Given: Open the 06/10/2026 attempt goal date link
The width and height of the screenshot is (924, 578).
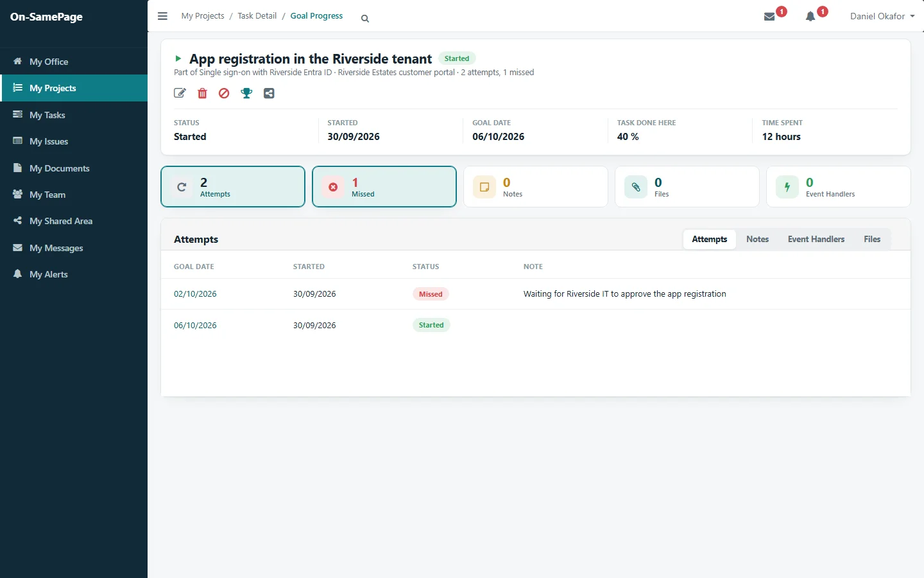Looking at the screenshot, I should [x=195, y=326].
